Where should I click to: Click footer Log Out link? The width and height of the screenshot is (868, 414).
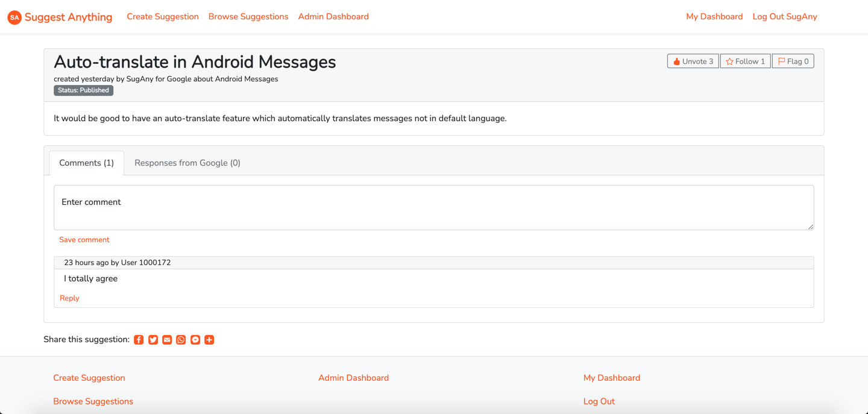(x=599, y=401)
